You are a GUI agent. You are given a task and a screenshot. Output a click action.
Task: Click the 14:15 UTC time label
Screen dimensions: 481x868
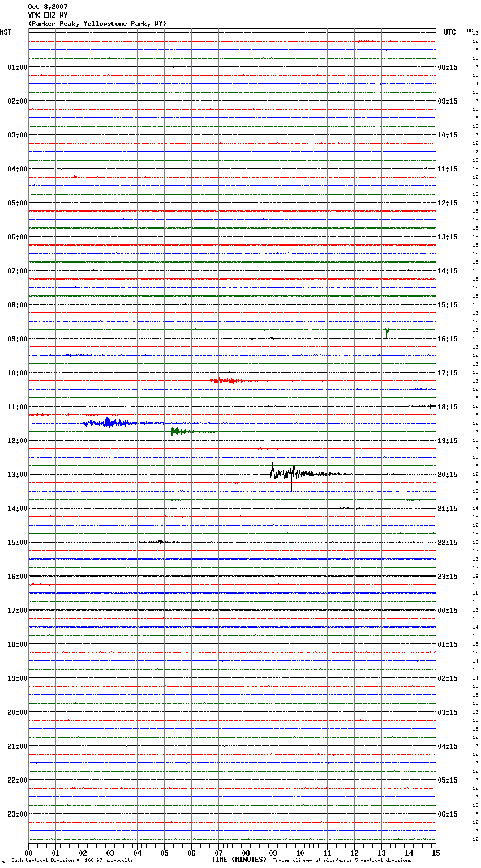point(448,271)
